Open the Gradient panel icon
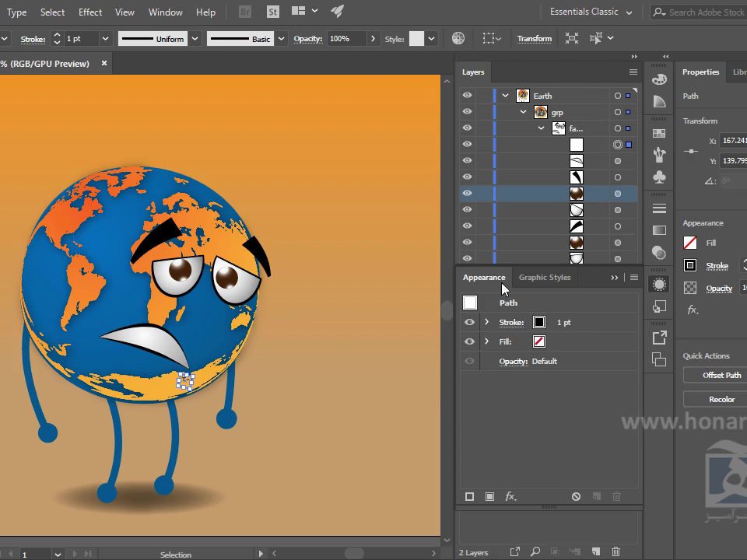The image size is (747, 560). pyautogui.click(x=659, y=230)
